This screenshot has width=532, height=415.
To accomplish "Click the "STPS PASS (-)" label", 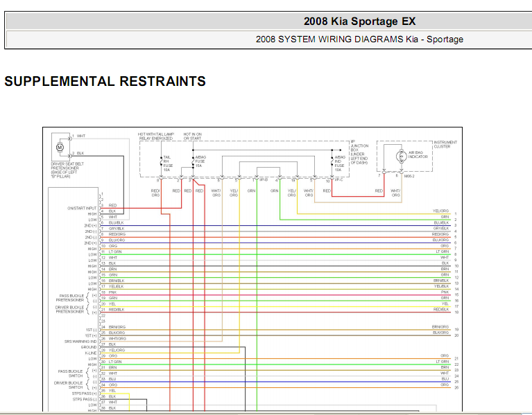I will coord(84,399).
